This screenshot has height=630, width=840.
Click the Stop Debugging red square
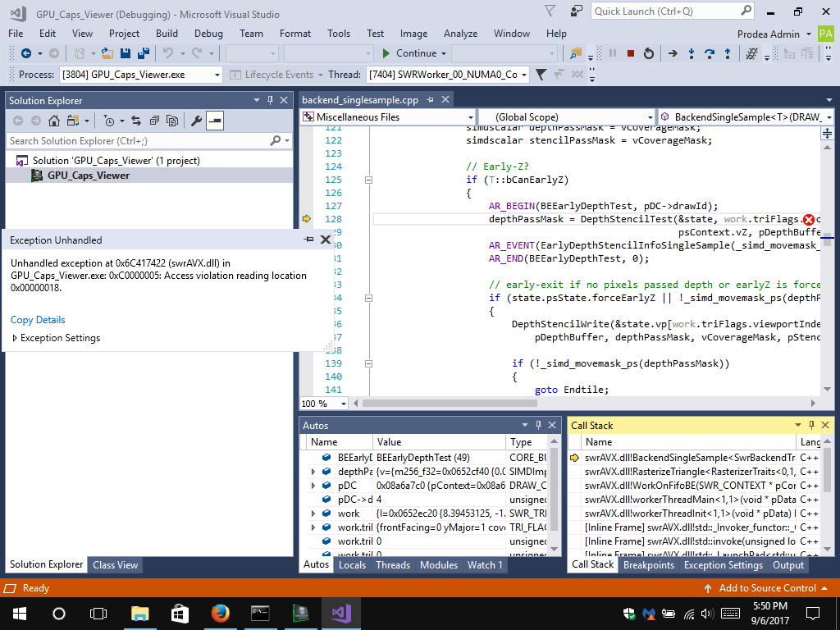click(630, 53)
